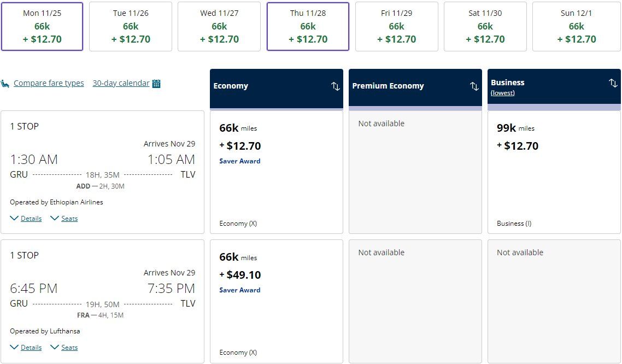Image resolution: width=622 pixels, height=364 pixels.
Task: Select the Tue 11/26 date tab
Action: click(131, 26)
